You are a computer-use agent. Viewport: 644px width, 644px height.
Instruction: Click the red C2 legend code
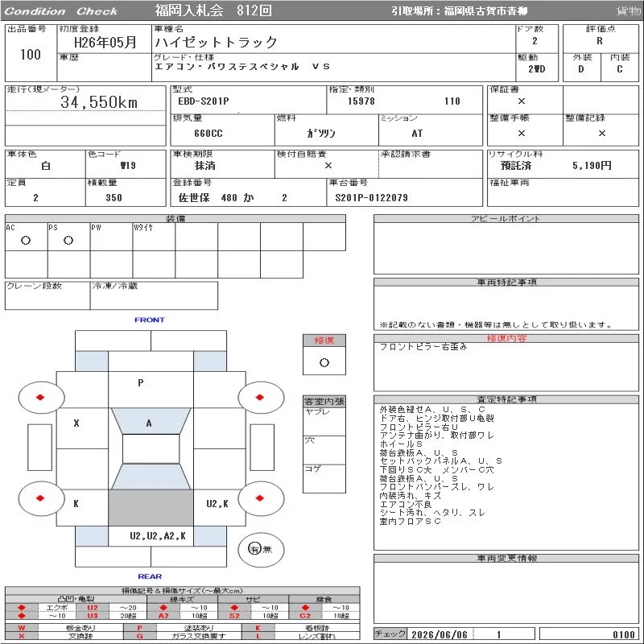pos(305,615)
